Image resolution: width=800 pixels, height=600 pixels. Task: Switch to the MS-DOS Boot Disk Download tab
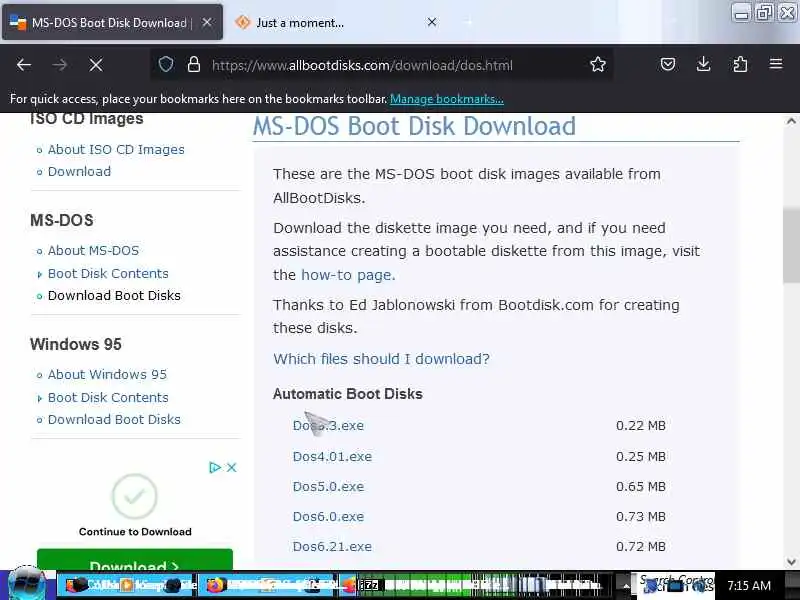[x=112, y=22]
